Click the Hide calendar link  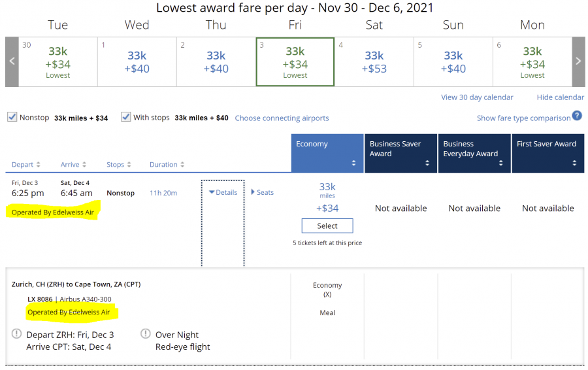tap(561, 97)
